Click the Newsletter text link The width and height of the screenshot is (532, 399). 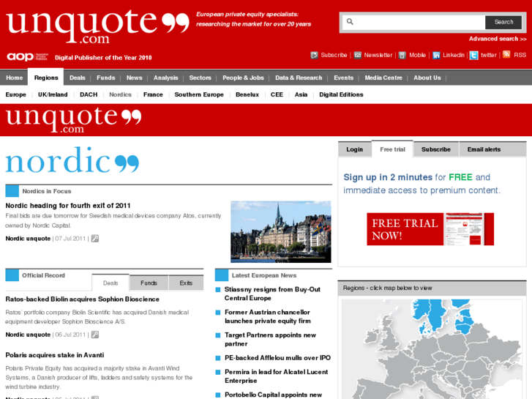click(378, 55)
